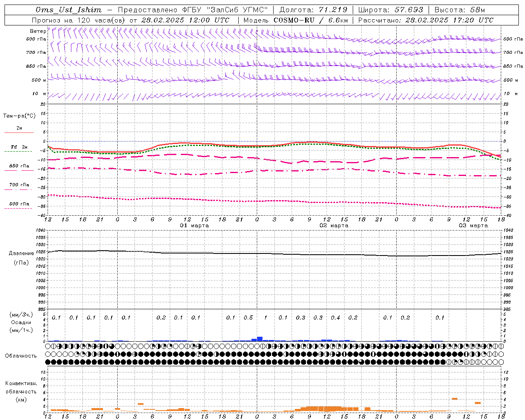Click the 10 м wind level label on left
Screen dimensions: 525x420
pos(39,94)
